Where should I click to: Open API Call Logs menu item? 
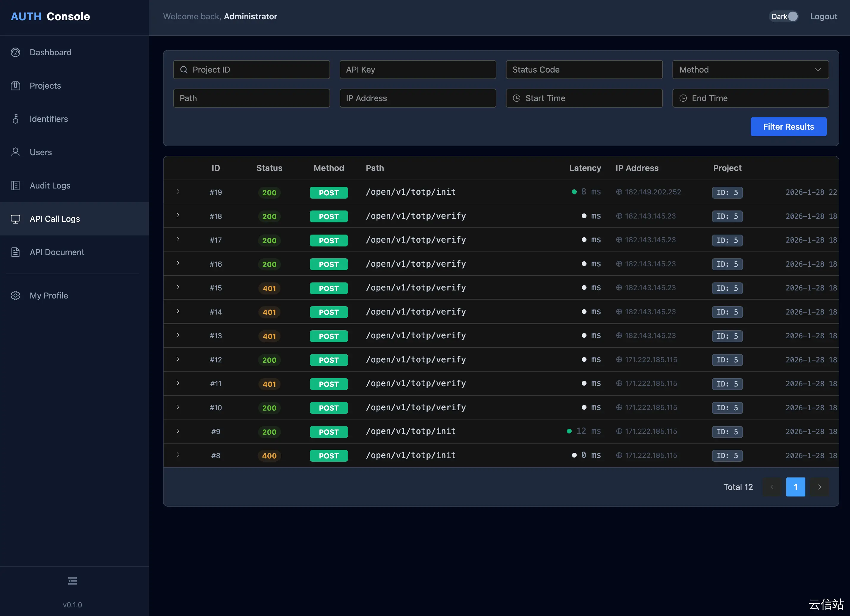click(x=55, y=219)
